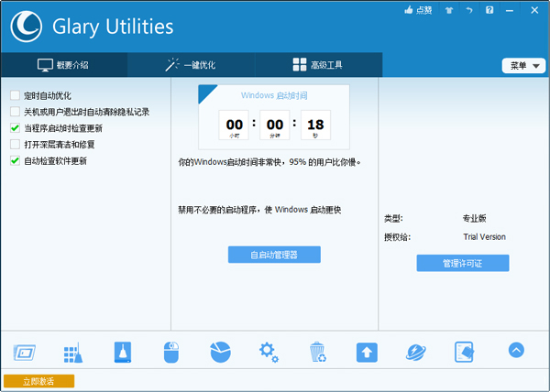Enable 关机或用户退出时自动清除隐私记录 checkbox
This screenshot has width=550, height=392.
click(x=15, y=112)
